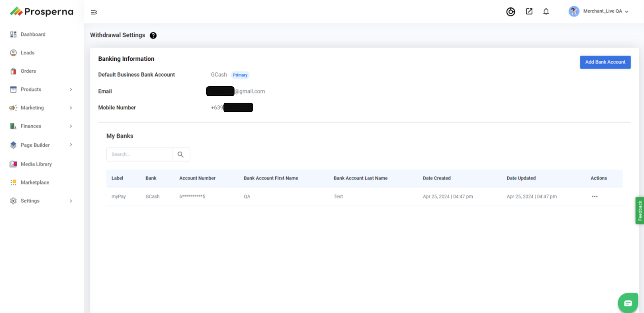Click the circular target icon in header
The image size is (644, 313).
point(511,12)
